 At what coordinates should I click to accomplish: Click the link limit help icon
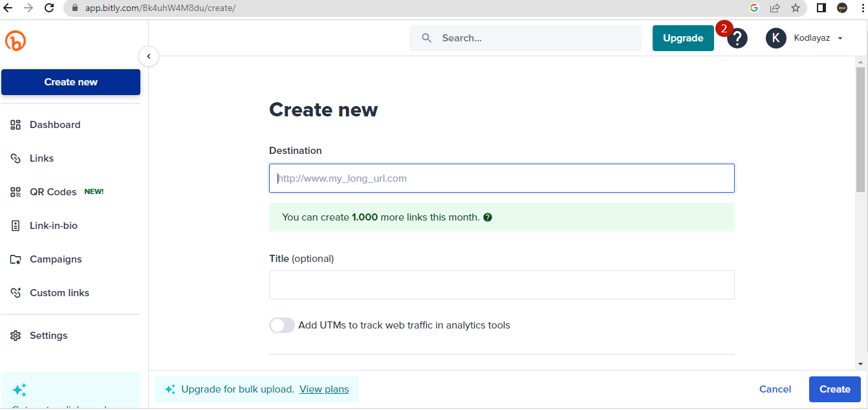point(488,217)
